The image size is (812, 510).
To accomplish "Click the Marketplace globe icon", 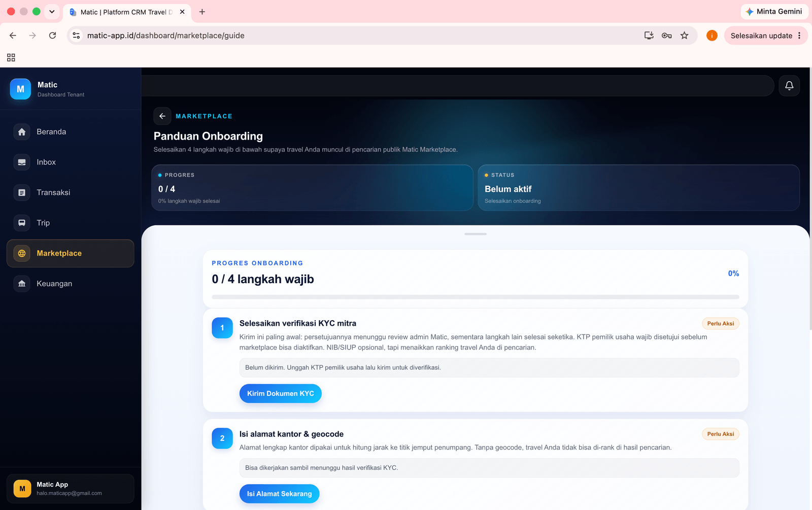I will [x=22, y=253].
